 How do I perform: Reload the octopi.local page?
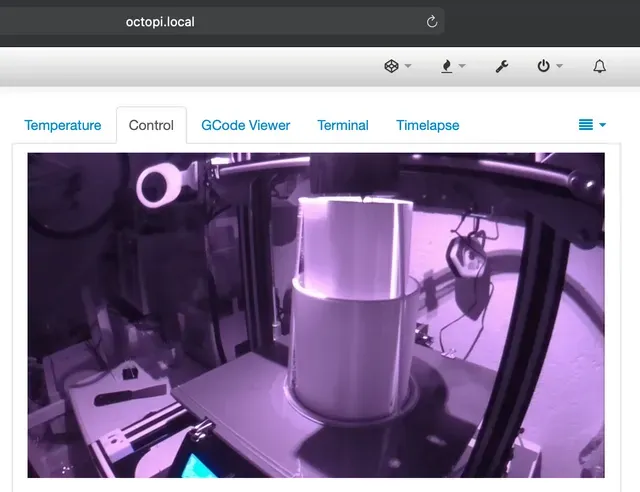pyautogui.click(x=432, y=22)
